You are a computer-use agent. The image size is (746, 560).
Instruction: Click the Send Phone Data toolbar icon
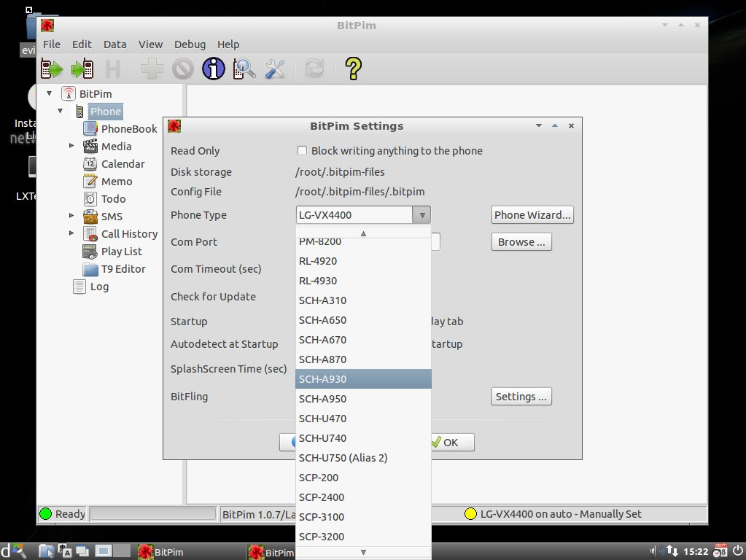(x=82, y=69)
